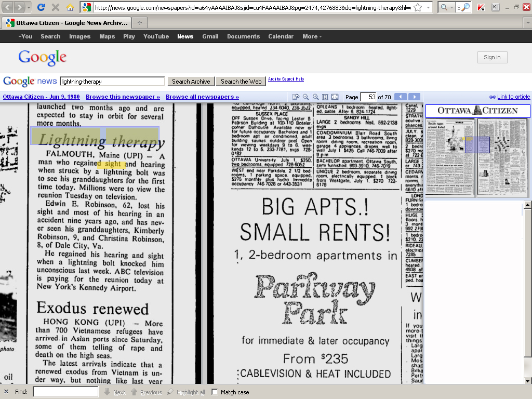532x399 pixels.
Task: Go back with the browser Back arrow
Action: [8, 7]
